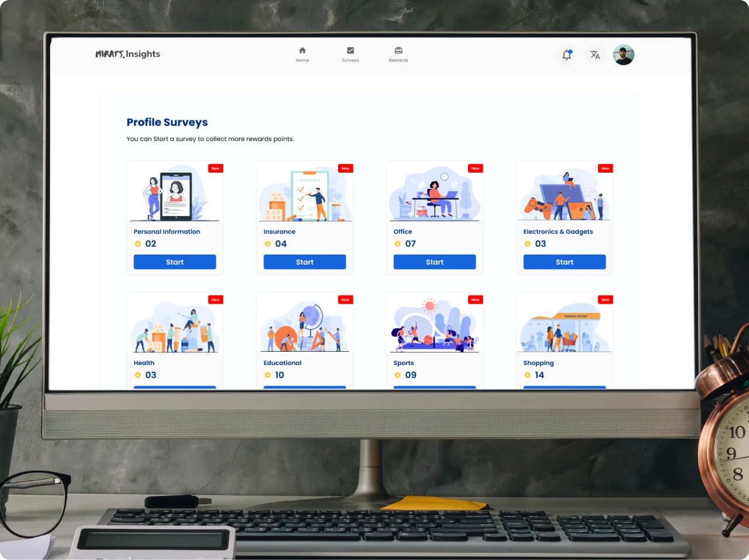Click the Electronics & Gadgets illustration
Image resolution: width=749 pixels, height=560 pixels.
pyautogui.click(x=566, y=195)
